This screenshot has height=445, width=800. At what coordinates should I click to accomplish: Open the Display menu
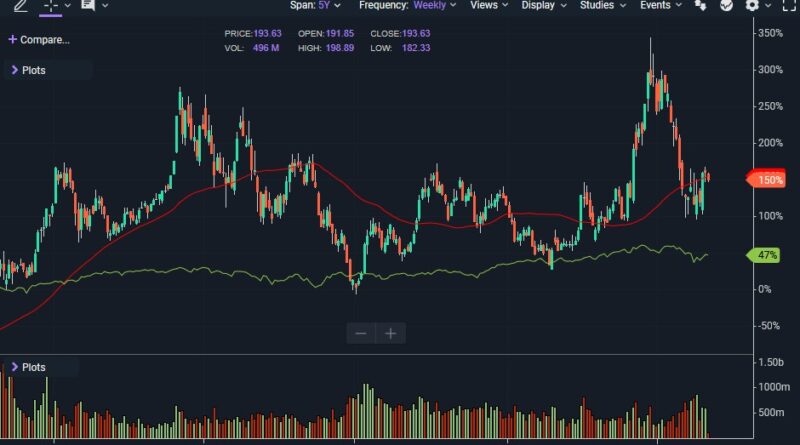pos(544,5)
